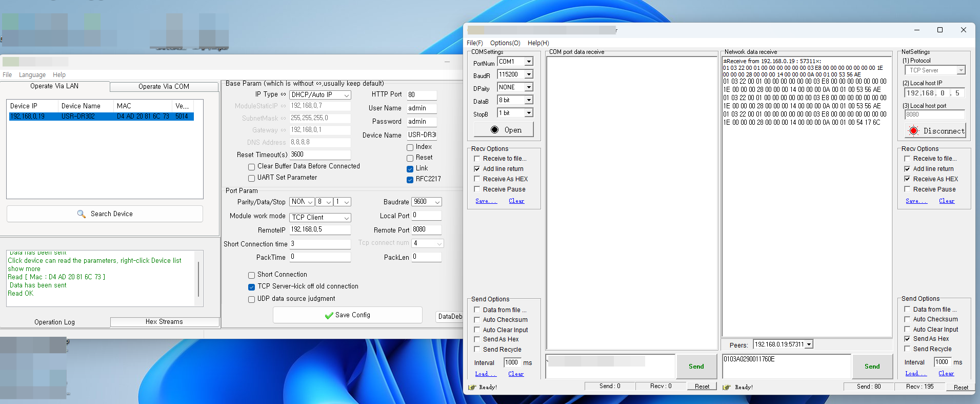Switch to Operate Via COM tab
Viewport: 980px width, 404px height.
tap(164, 87)
